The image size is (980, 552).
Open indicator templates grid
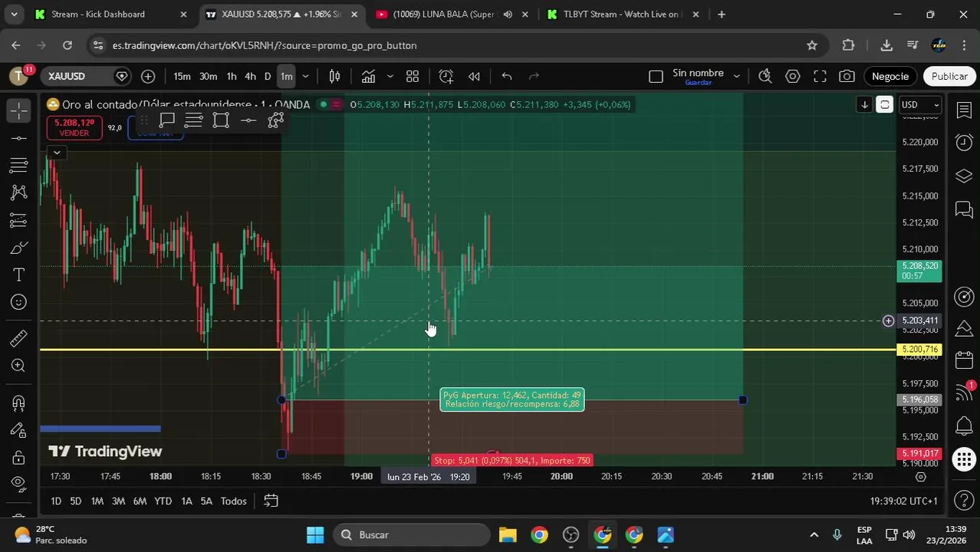pos(413,76)
